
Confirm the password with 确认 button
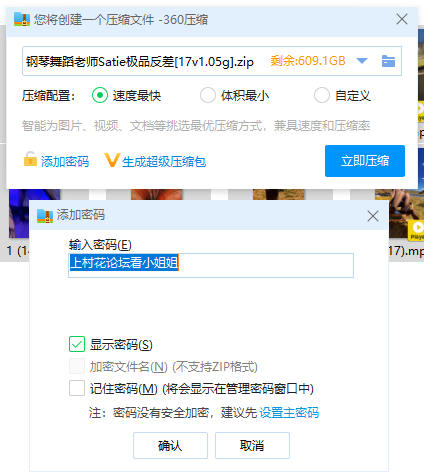tap(170, 445)
